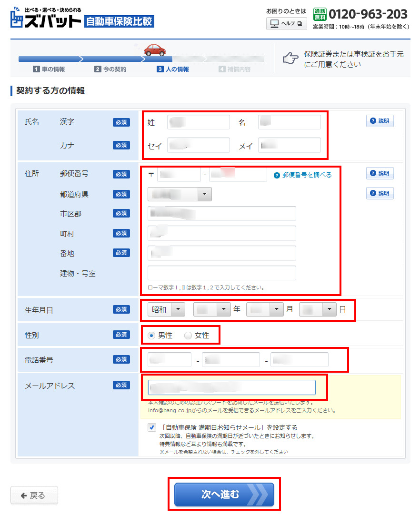Click the 説明 button for 郵便番号

[380, 173]
